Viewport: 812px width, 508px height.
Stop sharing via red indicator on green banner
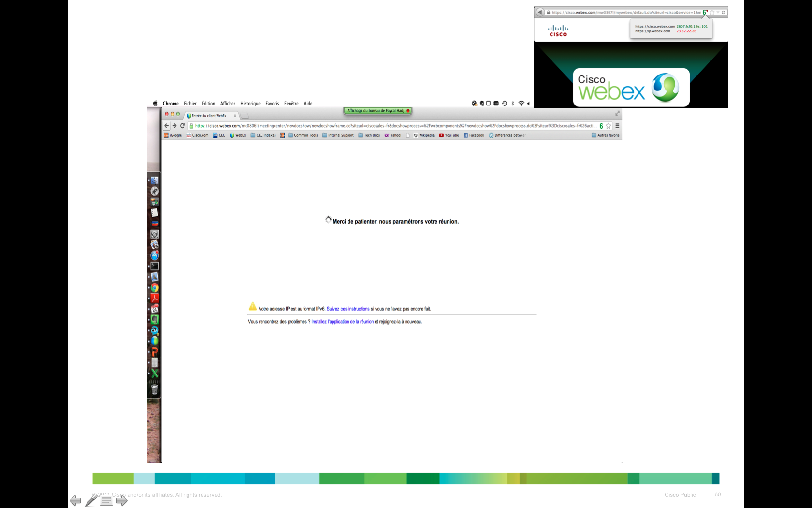[x=408, y=111]
